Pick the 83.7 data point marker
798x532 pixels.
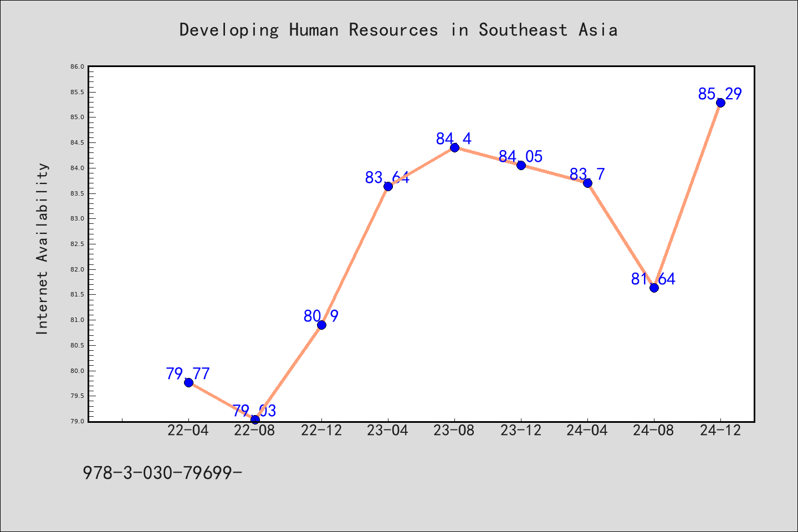[587, 183]
